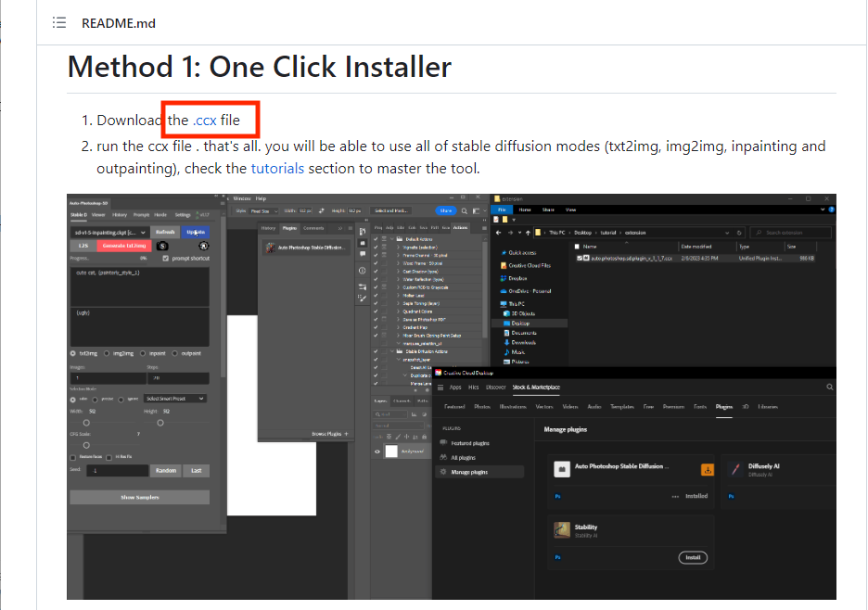Open the README outline icon
The height and width of the screenshot is (610, 868).
click(x=59, y=22)
